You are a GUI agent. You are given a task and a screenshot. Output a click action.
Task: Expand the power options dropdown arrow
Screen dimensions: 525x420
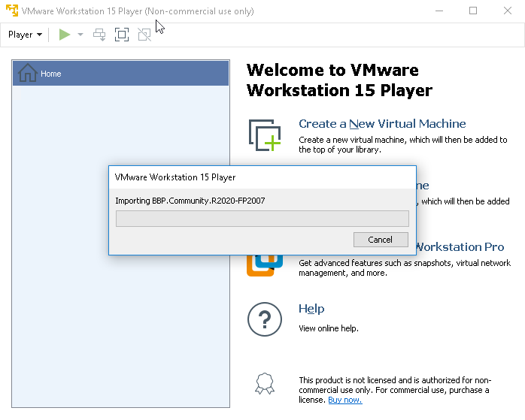(80, 35)
